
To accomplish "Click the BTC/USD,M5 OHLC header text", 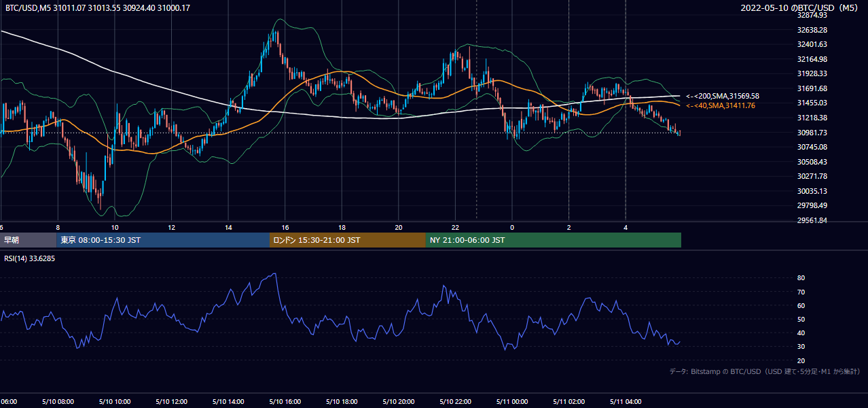I will pos(97,7).
